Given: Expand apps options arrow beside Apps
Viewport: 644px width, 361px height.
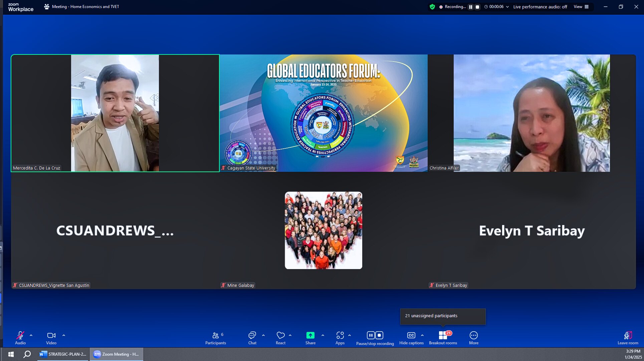Looking at the screenshot, I should 350,335.
